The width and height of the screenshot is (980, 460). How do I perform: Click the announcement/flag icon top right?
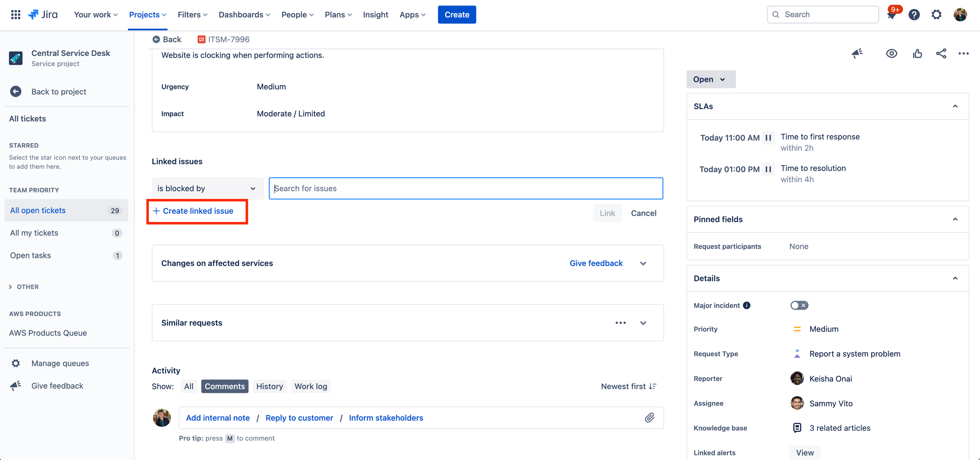point(856,53)
